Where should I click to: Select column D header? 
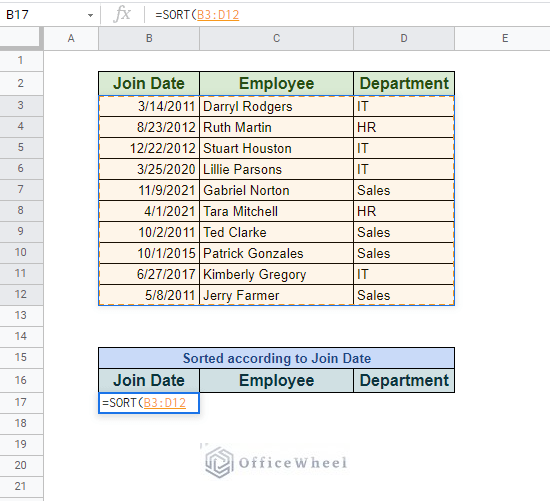tap(404, 38)
